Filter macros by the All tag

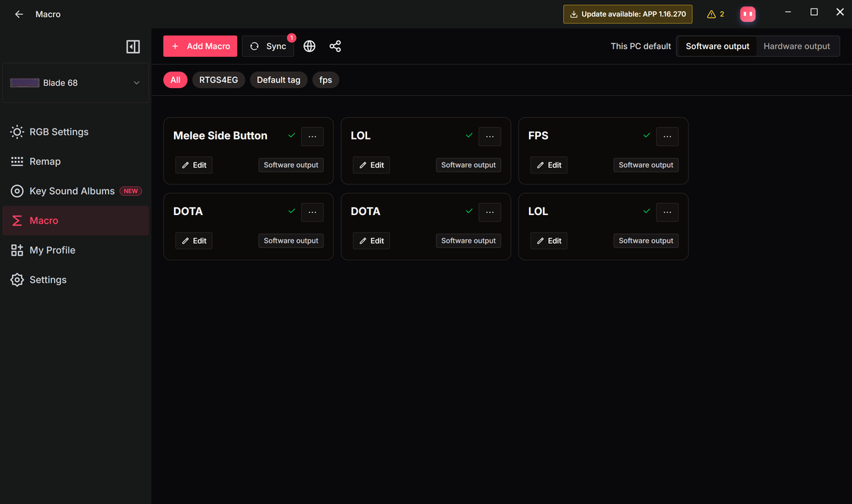click(x=175, y=80)
